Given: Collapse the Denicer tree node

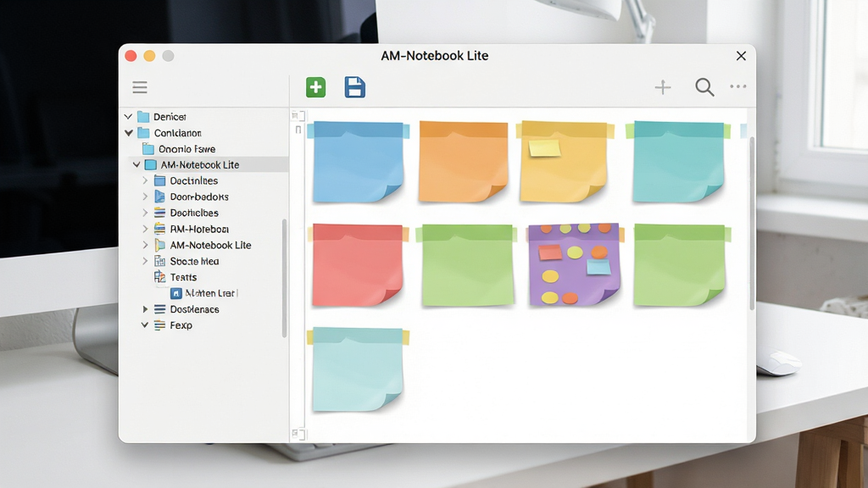Looking at the screenshot, I should pyautogui.click(x=129, y=117).
